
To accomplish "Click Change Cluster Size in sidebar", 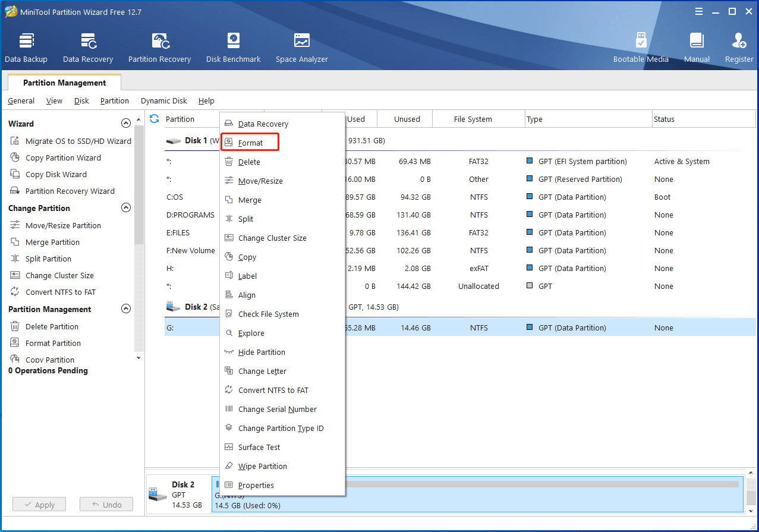I will [52, 275].
